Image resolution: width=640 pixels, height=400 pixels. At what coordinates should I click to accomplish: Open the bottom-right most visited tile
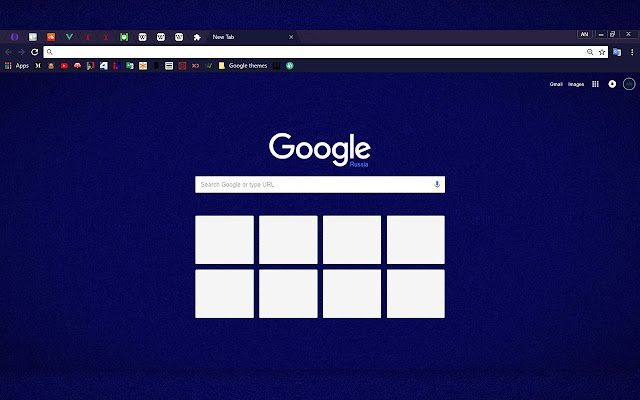[x=416, y=293]
